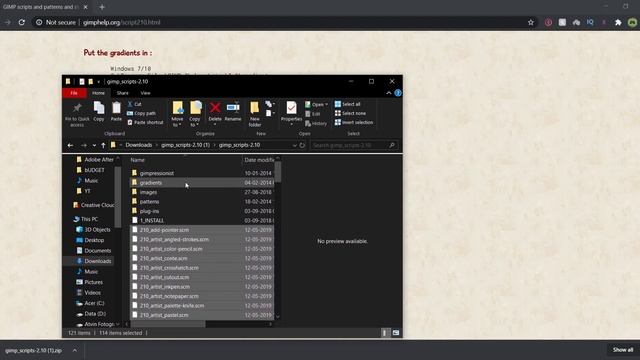The width and height of the screenshot is (640, 360).
Task: Open the File tab
Action: 74,93
